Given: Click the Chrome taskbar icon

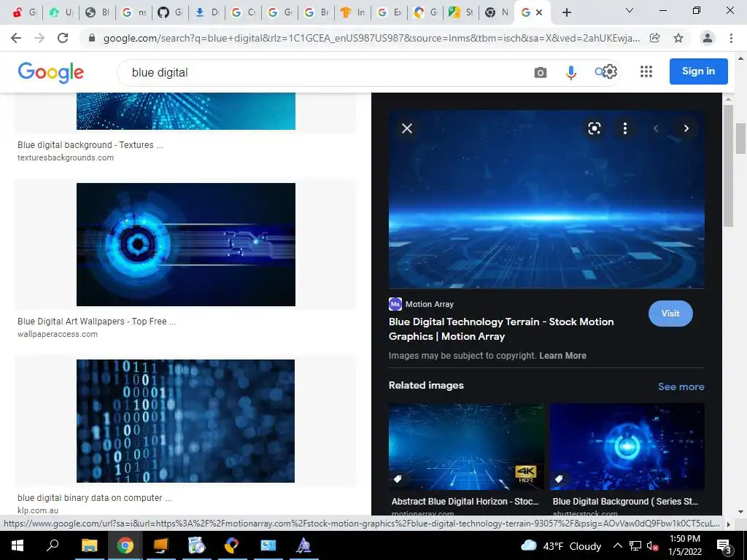Looking at the screenshot, I should pyautogui.click(x=125, y=545).
